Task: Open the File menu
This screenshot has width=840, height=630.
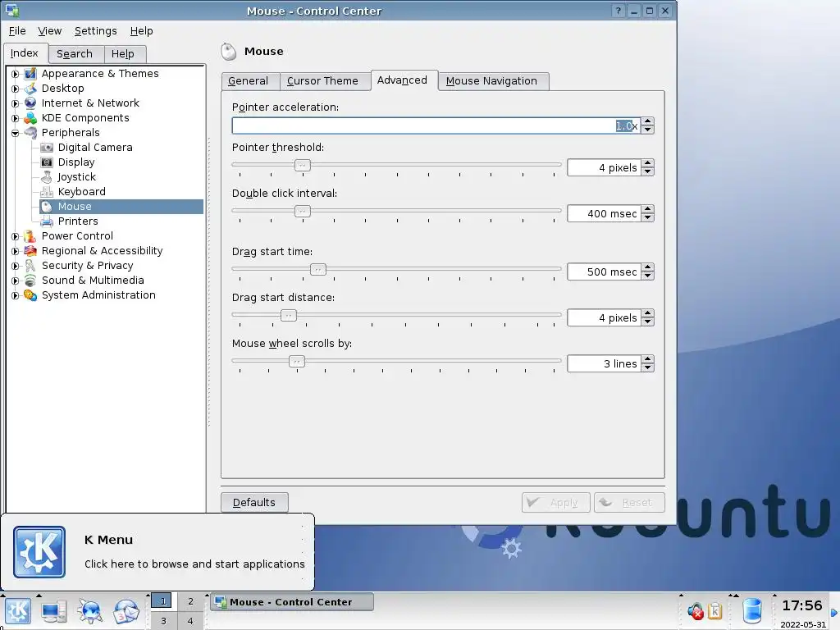Action: tap(17, 31)
